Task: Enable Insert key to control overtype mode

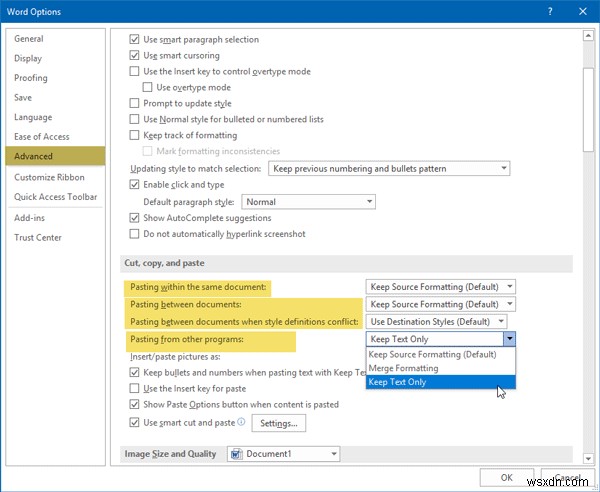Action: click(x=134, y=71)
